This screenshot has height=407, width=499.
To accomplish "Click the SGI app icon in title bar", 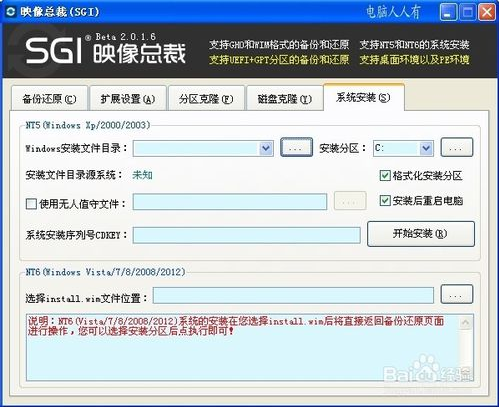I will click(x=11, y=12).
